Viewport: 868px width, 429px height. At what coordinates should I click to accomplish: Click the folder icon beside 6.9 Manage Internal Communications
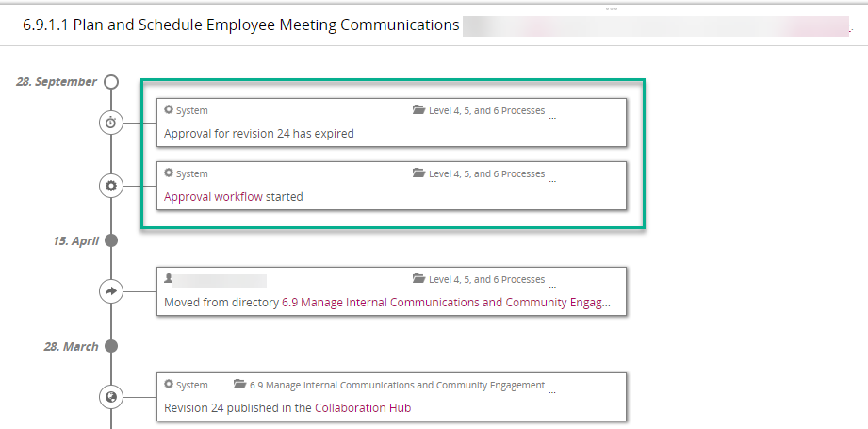pos(239,384)
